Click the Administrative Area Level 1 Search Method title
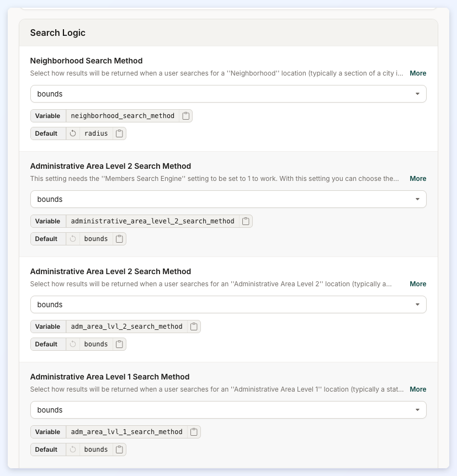This screenshot has height=476, width=457. (x=110, y=377)
